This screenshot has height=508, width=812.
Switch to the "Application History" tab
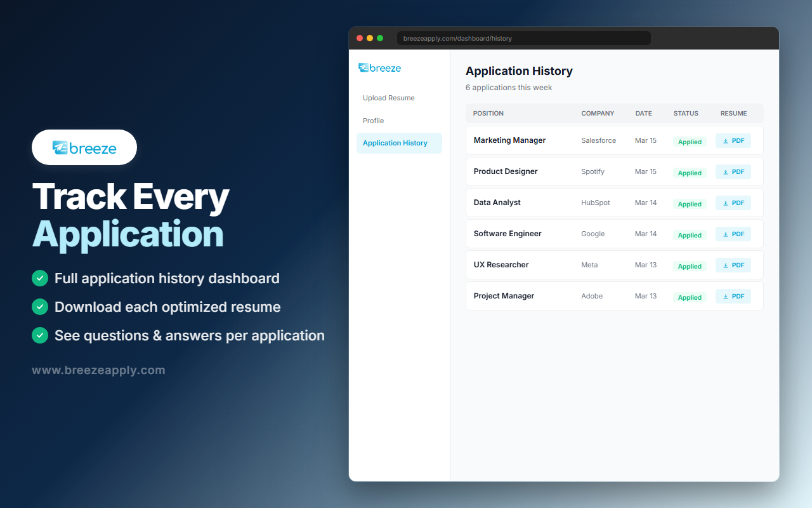[x=395, y=143]
